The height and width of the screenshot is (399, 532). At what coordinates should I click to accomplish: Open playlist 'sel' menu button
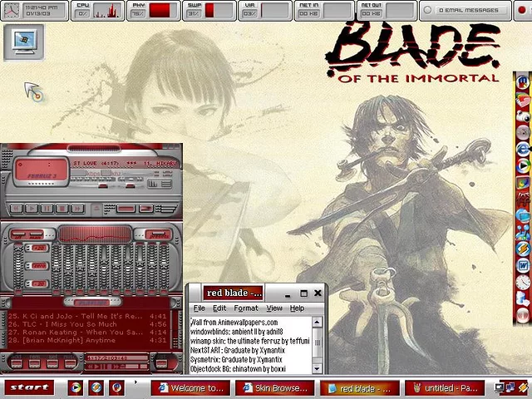[52, 363]
